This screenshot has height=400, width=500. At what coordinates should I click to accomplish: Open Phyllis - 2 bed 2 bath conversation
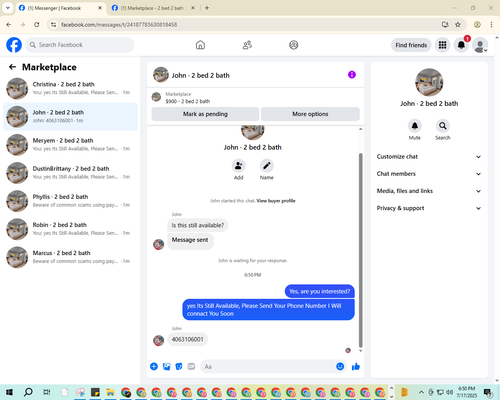[70, 201]
